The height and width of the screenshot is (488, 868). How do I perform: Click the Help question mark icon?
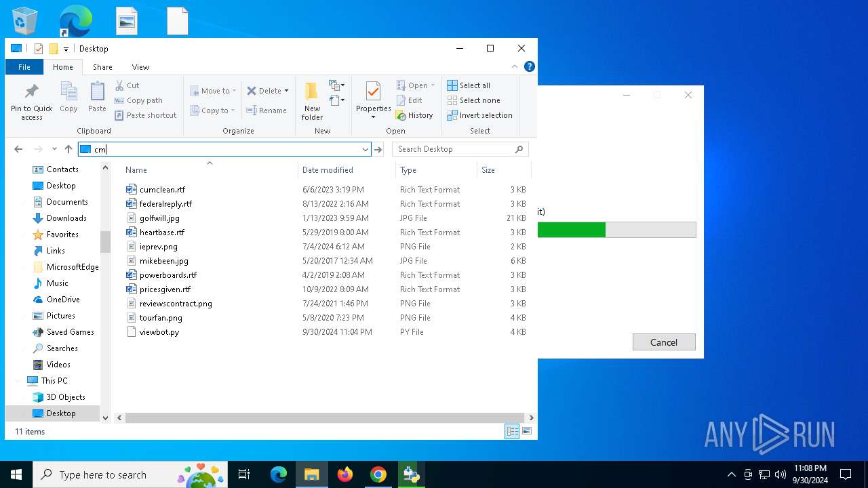[530, 66]
